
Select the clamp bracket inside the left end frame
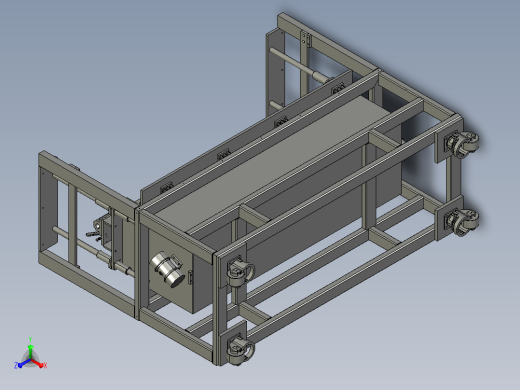104,230
